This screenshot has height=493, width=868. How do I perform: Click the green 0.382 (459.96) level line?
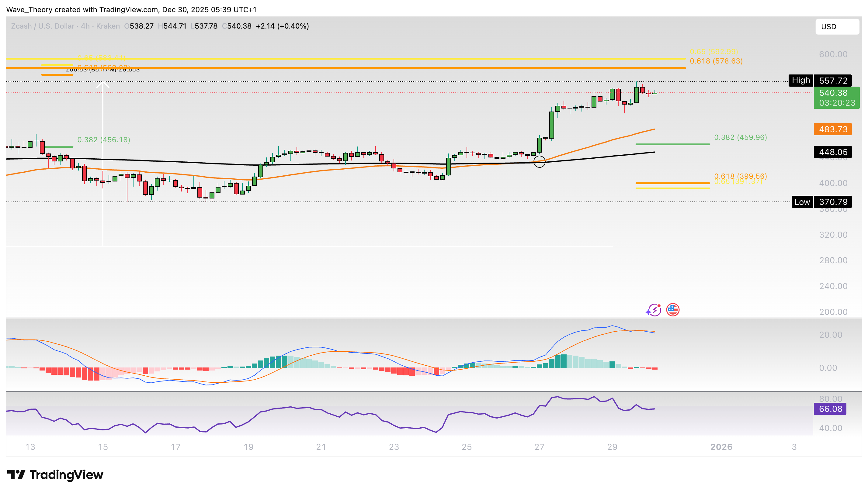point(672,145)
